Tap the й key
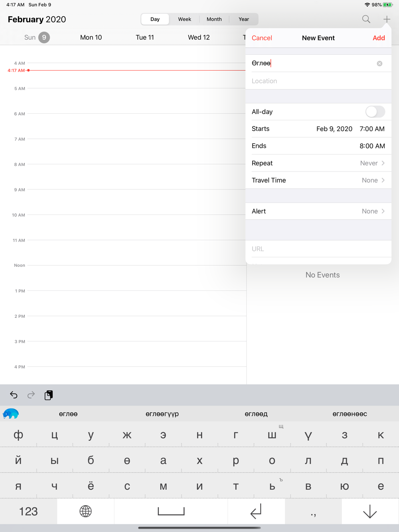This screenshot has height=532, width=399. tap(18, 461)
